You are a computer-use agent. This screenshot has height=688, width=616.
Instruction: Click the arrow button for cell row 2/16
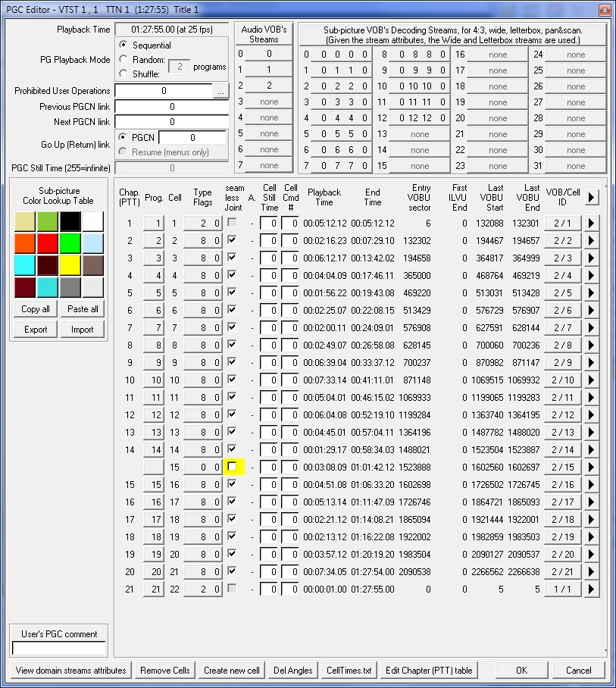pos(592,484)
